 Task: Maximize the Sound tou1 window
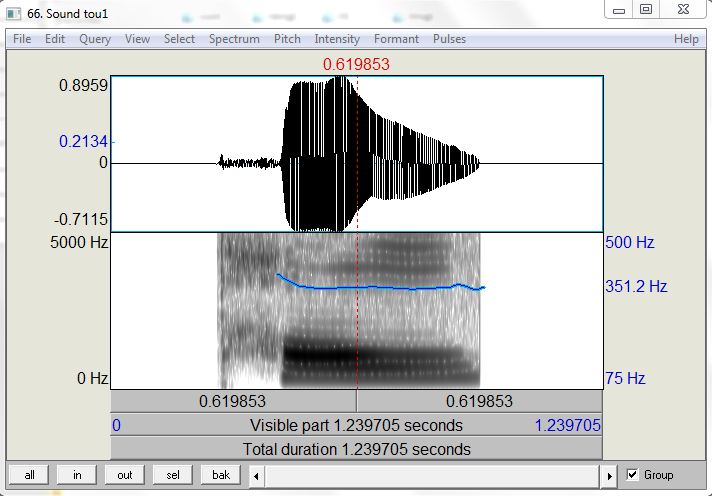(x=646, y=10)
